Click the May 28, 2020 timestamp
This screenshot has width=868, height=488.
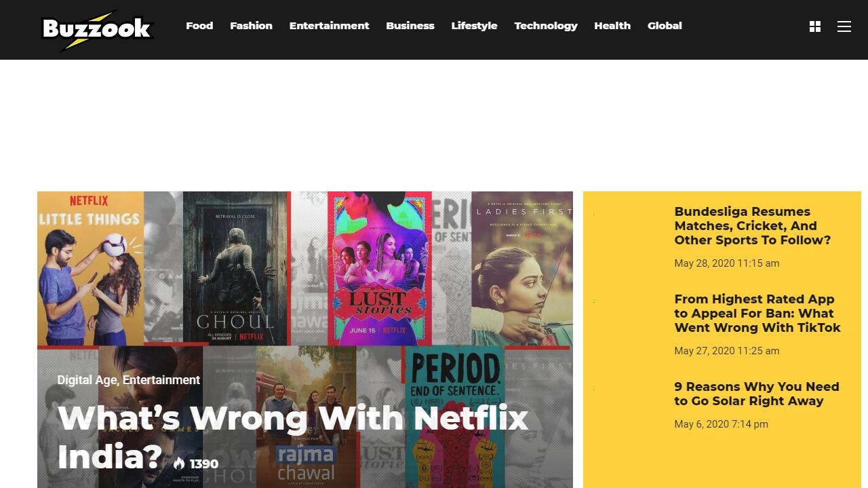726,263
